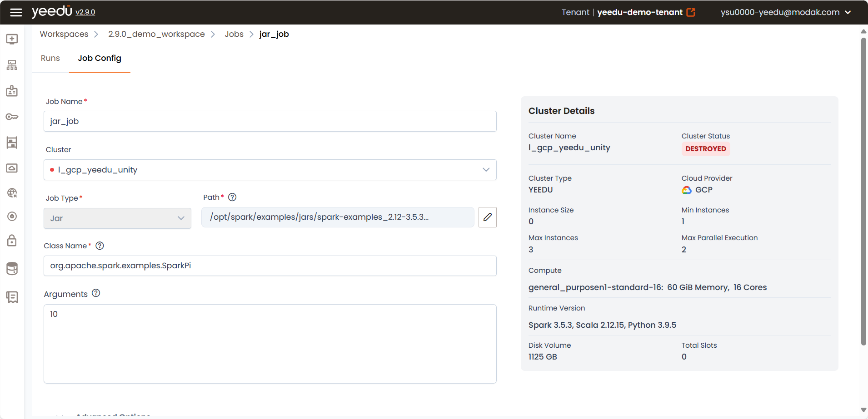Click the Arguments text area

tap(270, 344)
